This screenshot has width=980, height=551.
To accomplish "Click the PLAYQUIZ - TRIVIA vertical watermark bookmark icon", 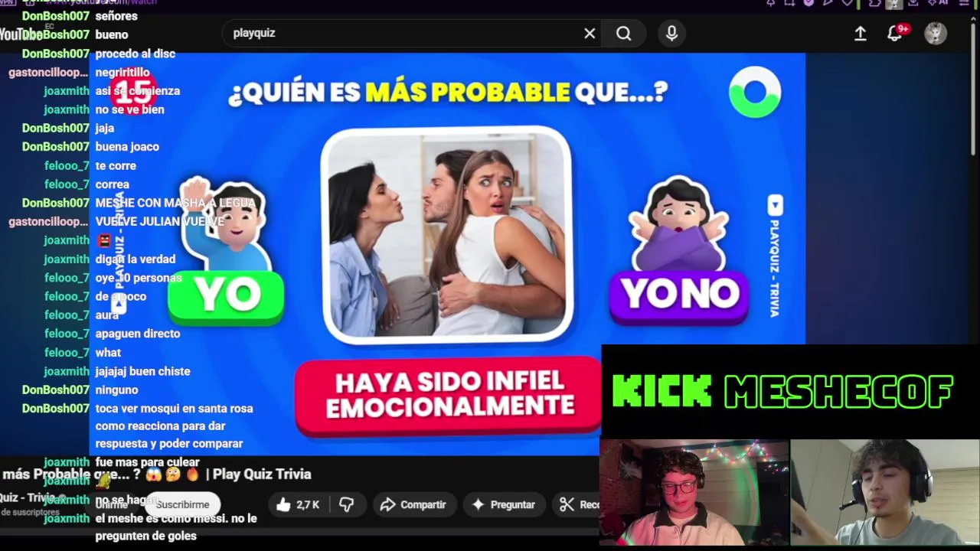I will (775, 205).
